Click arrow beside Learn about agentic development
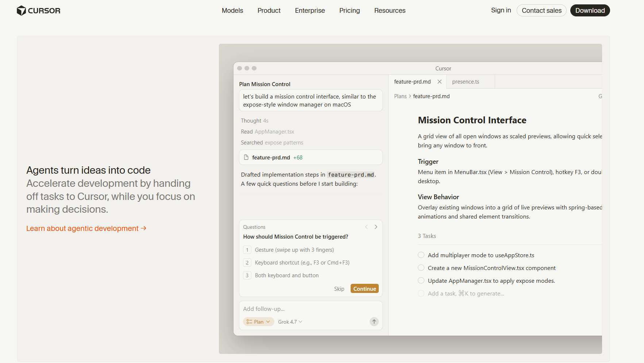This screenshot has width=644, height=363. (x=143, y=228)
